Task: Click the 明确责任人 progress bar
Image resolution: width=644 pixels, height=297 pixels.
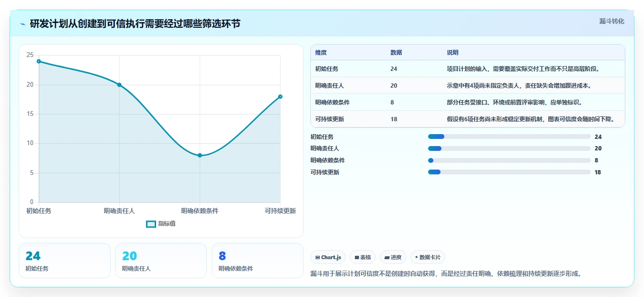Action: point(509,148)
